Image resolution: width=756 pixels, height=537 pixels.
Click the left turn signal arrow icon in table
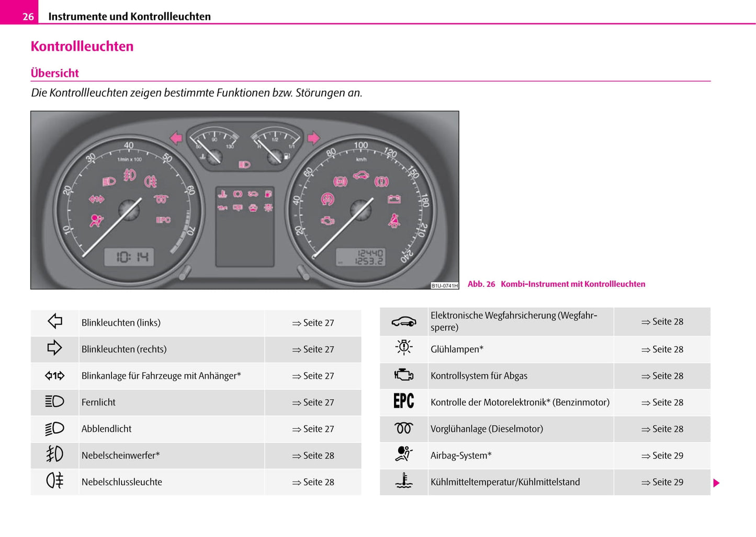55,321
